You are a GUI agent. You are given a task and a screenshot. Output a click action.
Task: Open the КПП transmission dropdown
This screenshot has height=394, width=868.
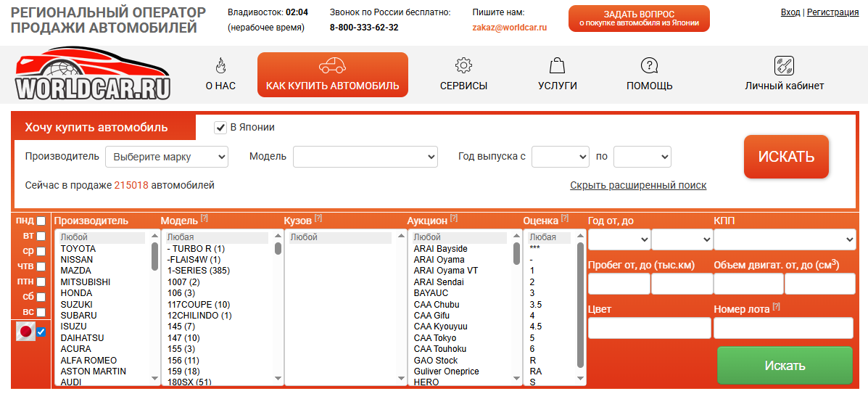click(x=785, y=239)
